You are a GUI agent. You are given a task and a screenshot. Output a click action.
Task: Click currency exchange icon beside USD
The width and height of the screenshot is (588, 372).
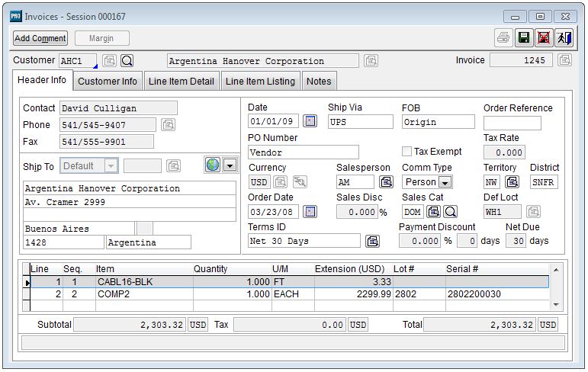(x=300, y=182)
